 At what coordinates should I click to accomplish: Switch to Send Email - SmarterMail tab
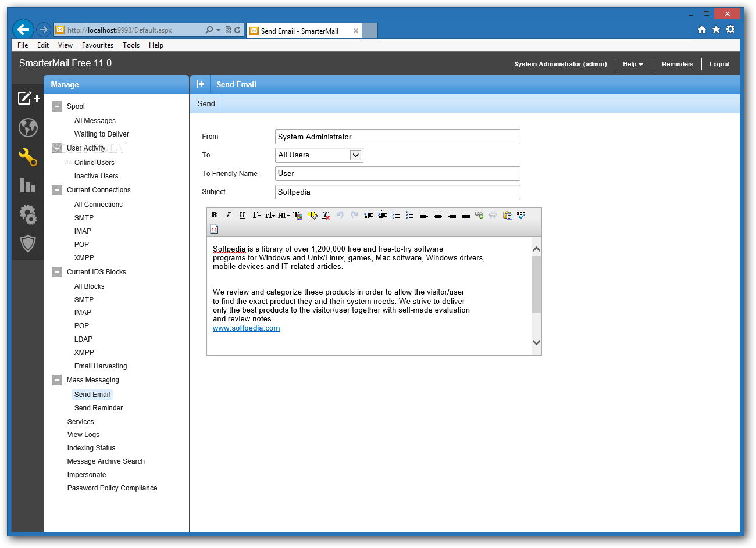[304, 31]
